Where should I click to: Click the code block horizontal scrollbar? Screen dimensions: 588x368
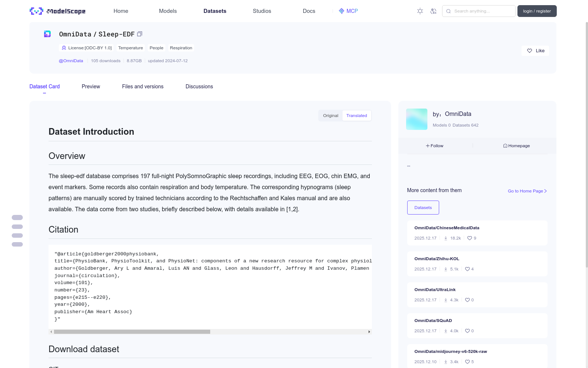pos(132,332)
